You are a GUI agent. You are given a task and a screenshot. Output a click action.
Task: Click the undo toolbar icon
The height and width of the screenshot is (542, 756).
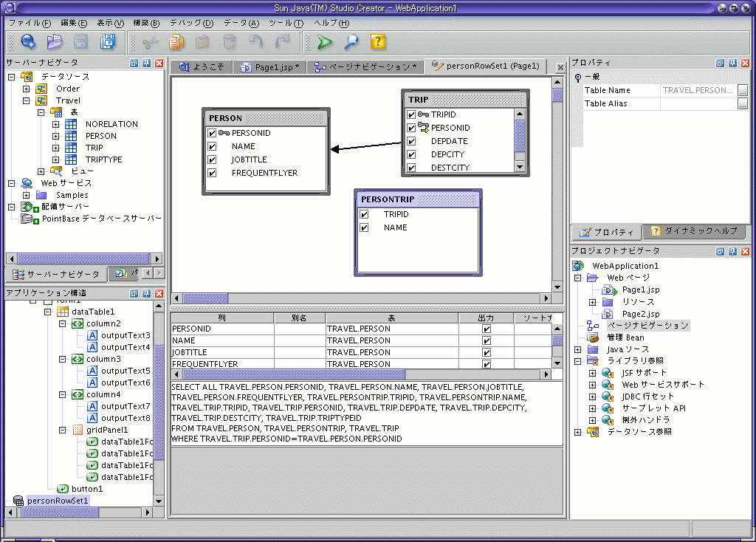coord(256,42)
